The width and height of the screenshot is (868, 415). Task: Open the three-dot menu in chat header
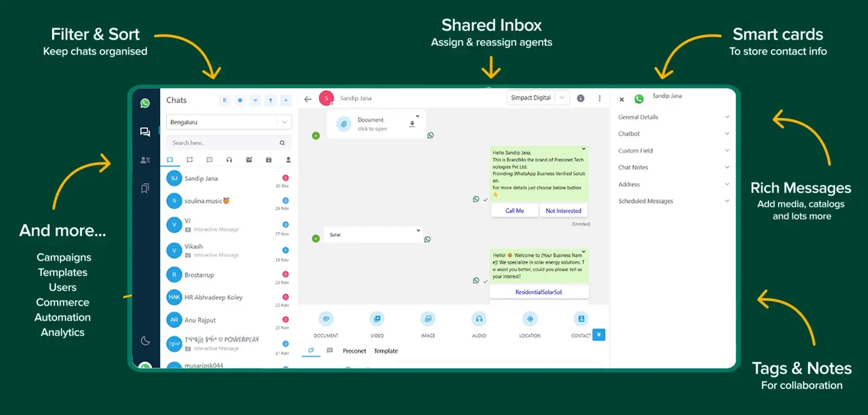click(x=600, y=98)
